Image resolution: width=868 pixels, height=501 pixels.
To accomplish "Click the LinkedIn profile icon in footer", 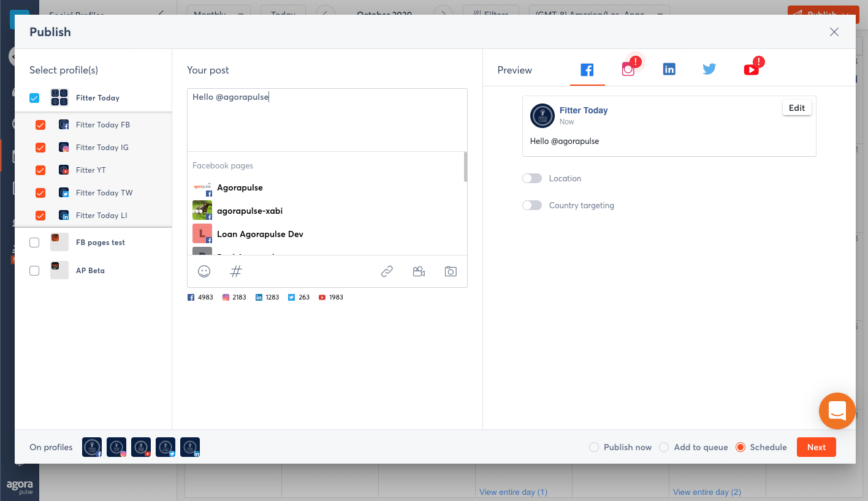I will pyautogui.click(x=190, y=447).
